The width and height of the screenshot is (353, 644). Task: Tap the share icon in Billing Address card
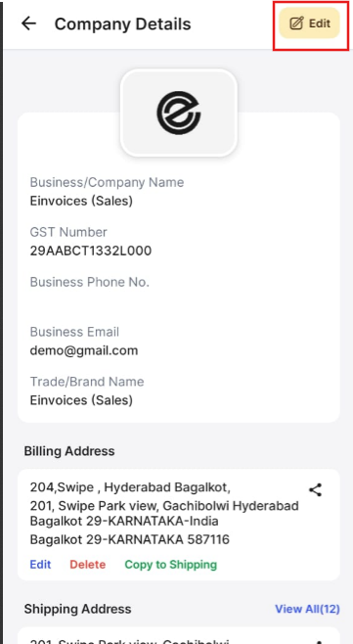[x=315, y=490]
